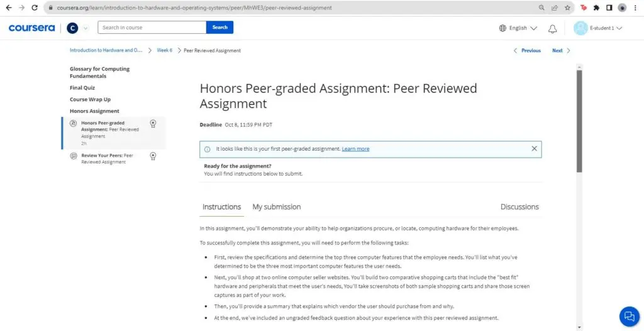This screenshot has width=644, height=331.
Task: Click the Honors Peer-graded Assignment heading
Action: (x=338, y=95)
